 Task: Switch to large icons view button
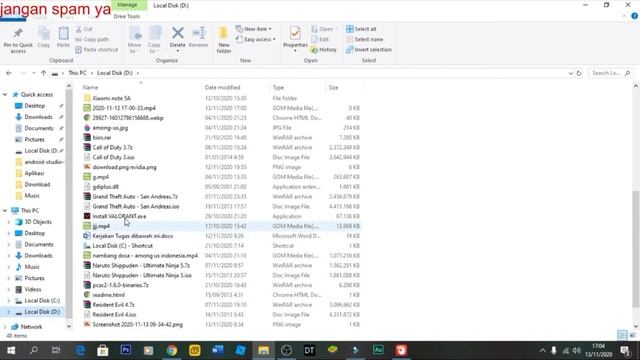(632, 335)
